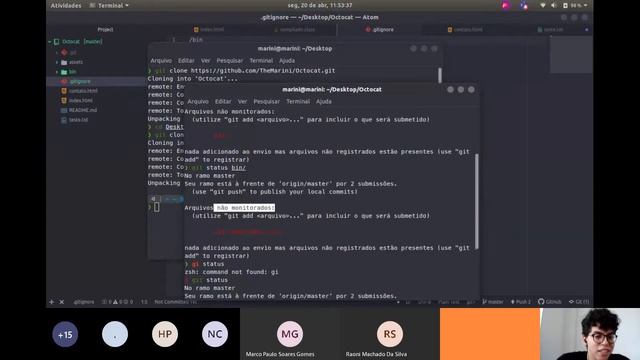Click the Atom editor minimap preview
The image size is (640, 360).
(571, 54)
